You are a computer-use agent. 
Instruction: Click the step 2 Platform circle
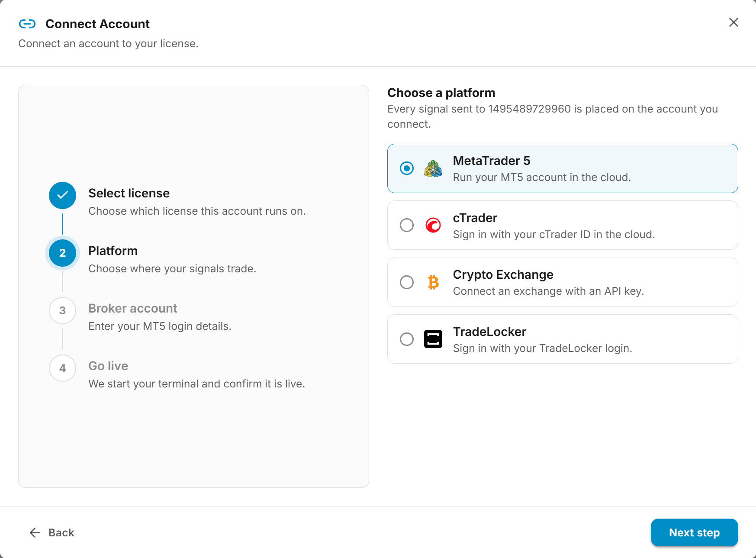coord(62,253)
